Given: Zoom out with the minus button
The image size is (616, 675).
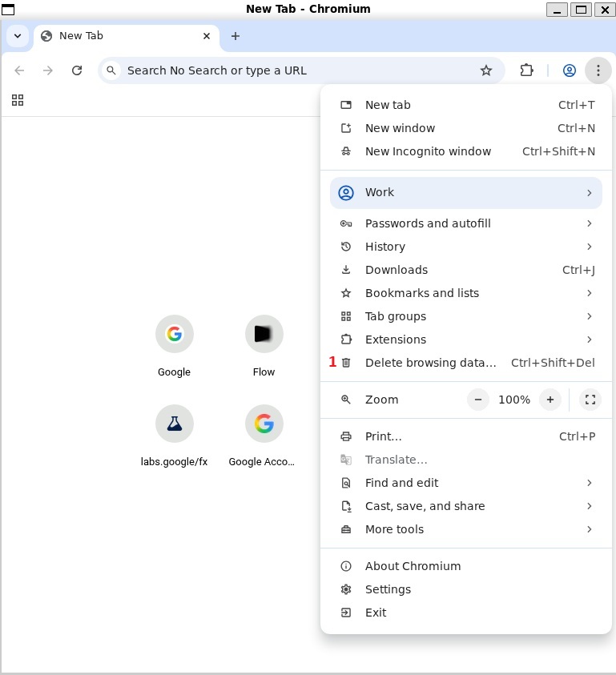Looking at the screenshot, I should [478, 400].
